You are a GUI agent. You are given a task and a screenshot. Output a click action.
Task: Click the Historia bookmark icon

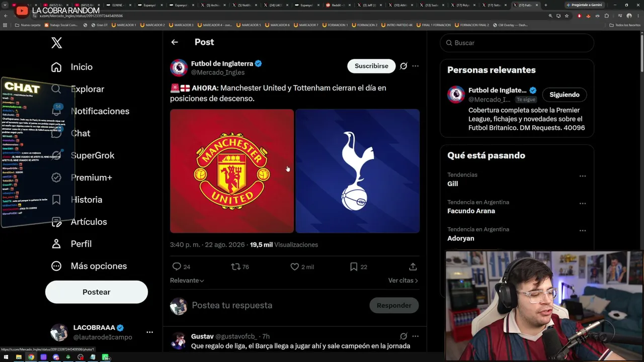(x=56, y=200)
